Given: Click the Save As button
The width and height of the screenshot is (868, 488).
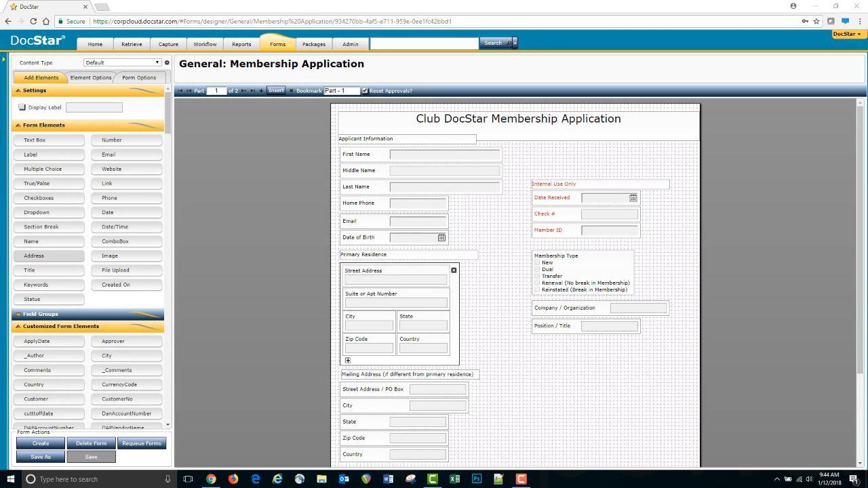Looking at the screenshot, I should point(41,457).
